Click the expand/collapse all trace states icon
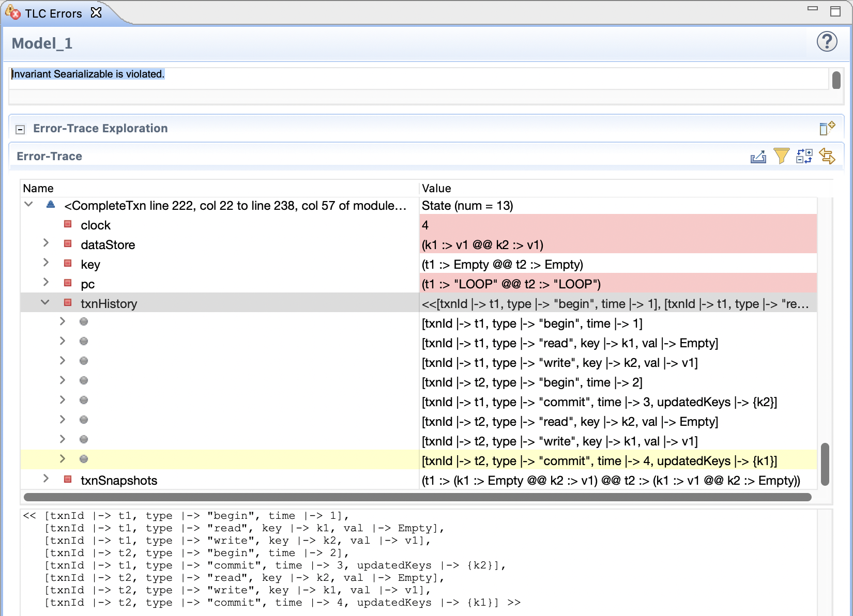The image size is (853, 616). (x=804, y=156)
